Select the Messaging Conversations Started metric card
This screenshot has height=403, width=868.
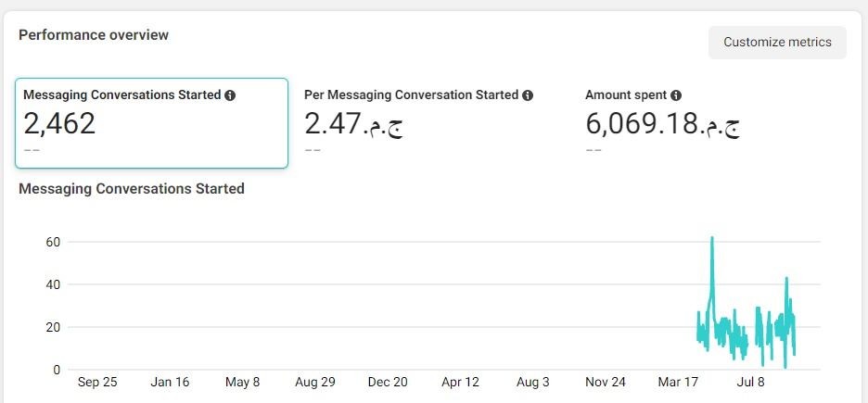pyautogui.click(x=152, y=123)
